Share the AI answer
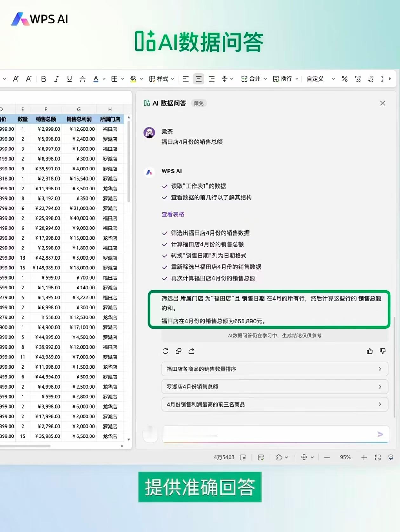The width and height of the screenshot is (400, 532). click(191, 351)
